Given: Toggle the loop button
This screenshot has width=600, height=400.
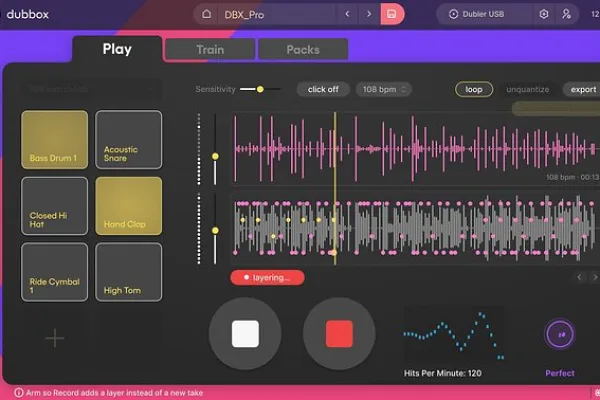Looking at the screenshot, I should click(474, 89).
